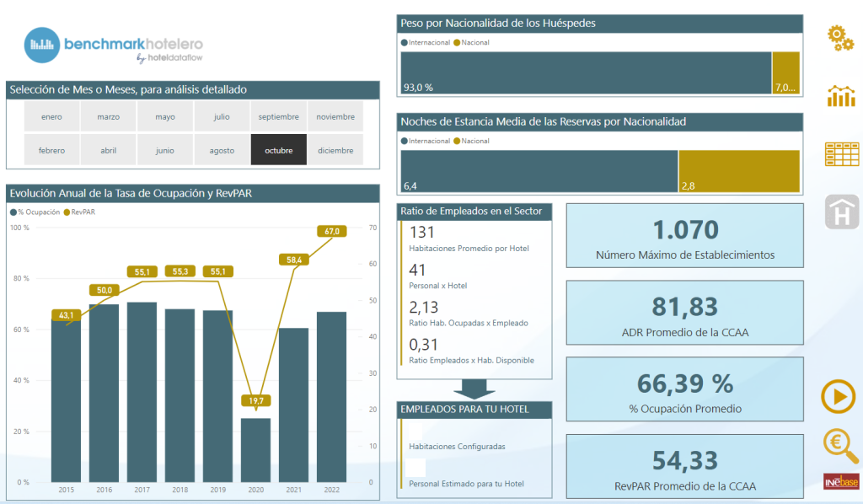Click the 67,0 RevPAR data label
863x504 pixels.
click(332, 231)
